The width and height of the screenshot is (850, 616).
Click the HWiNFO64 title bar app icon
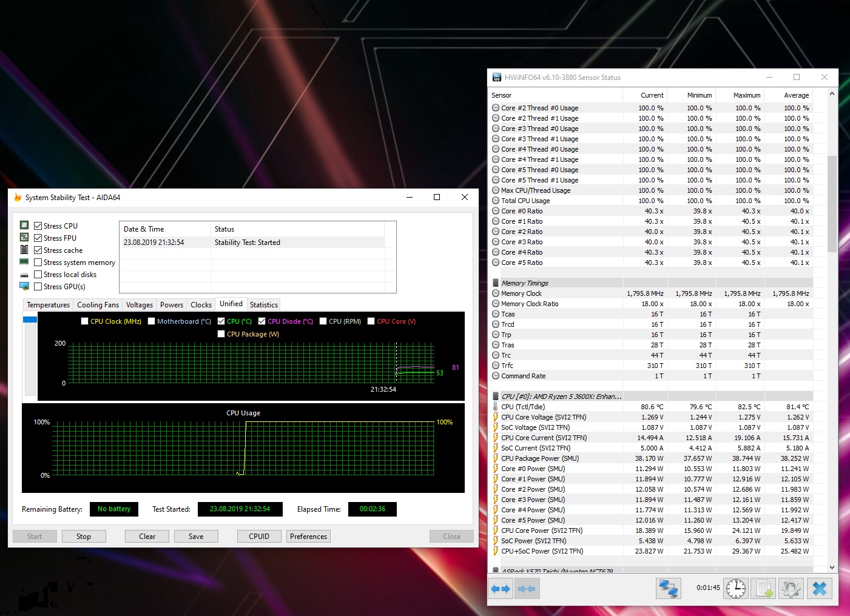tap(497, 78)
